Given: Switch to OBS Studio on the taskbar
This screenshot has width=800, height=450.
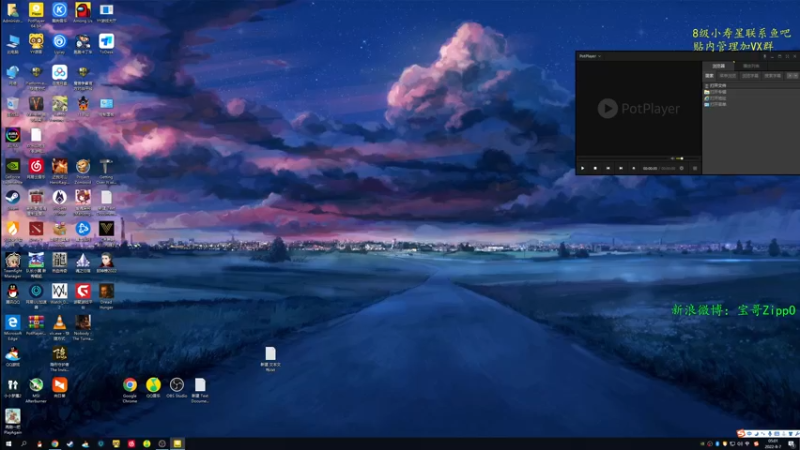Looking at the screenshot, I should pos(162,444).
